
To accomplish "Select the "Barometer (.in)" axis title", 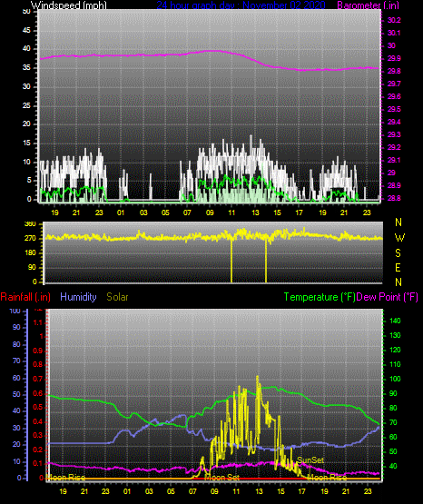I will [x=368, y=5].
